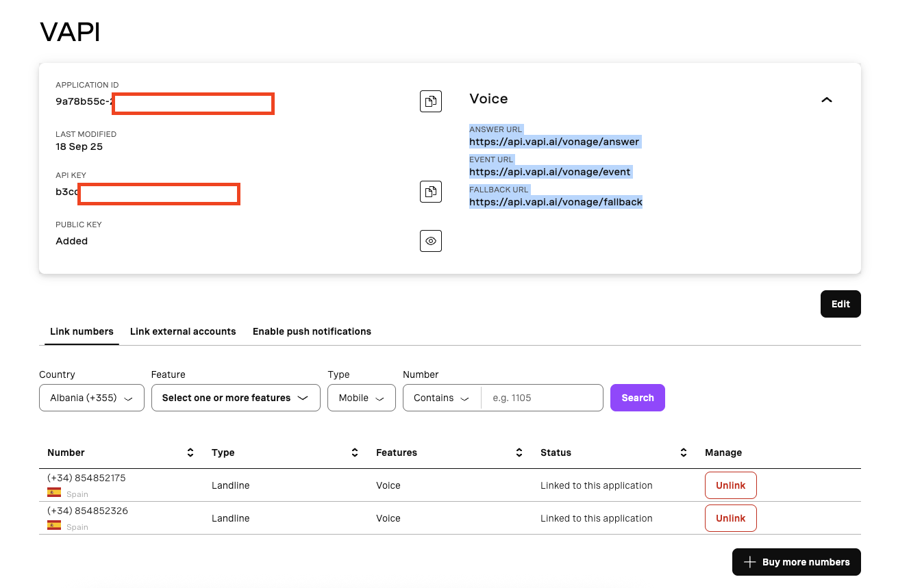The height and width of the screenshot is (588, 909).
Task: Collapse the Voice section chevron
Action: coord(827,100)
